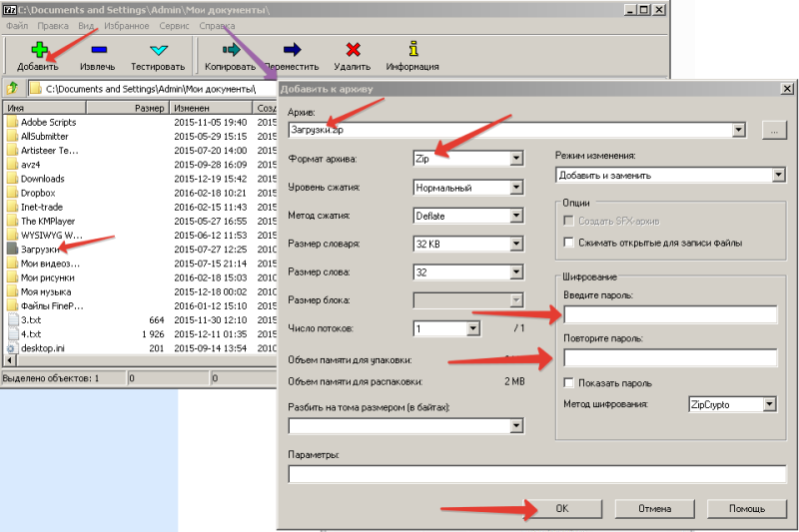The image size is (799, 532).
Task: Check the Показать пароль box
Action: (569, 382)
